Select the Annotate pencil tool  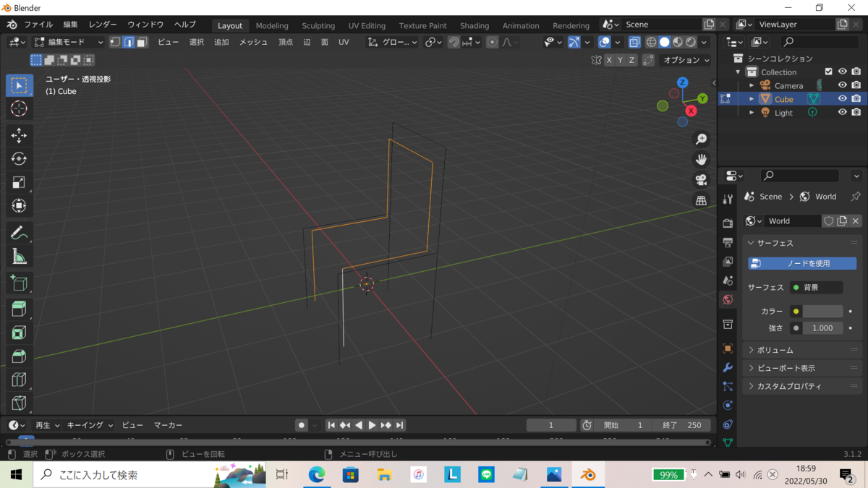point(20,233)
